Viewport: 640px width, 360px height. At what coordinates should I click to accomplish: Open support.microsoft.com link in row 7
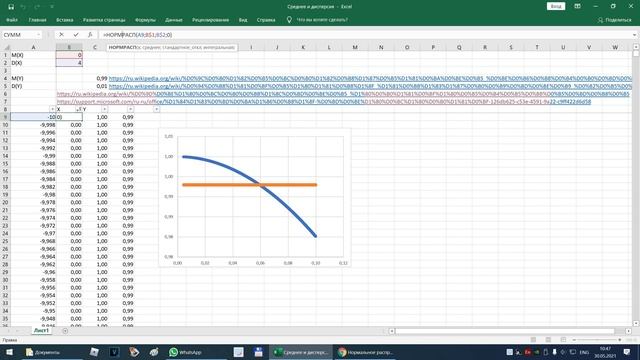(x=324, y=101)
